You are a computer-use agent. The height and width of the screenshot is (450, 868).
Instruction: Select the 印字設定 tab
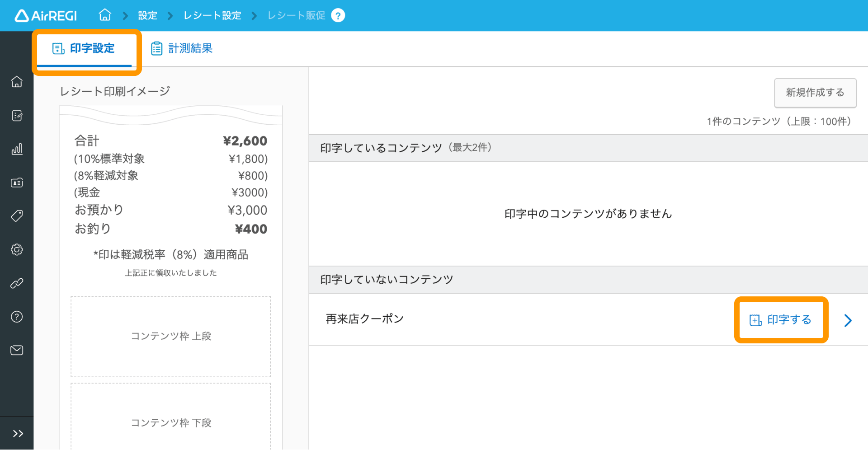(84, 48)
